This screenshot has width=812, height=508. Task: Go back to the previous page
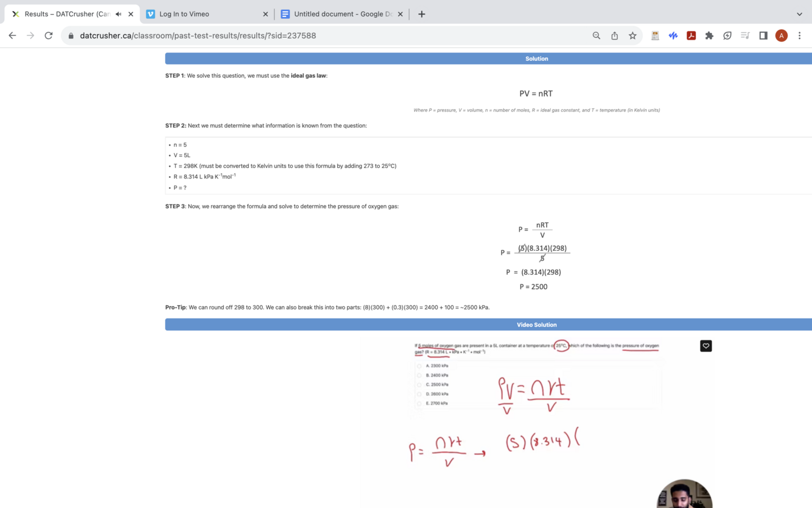pos(12,35)
